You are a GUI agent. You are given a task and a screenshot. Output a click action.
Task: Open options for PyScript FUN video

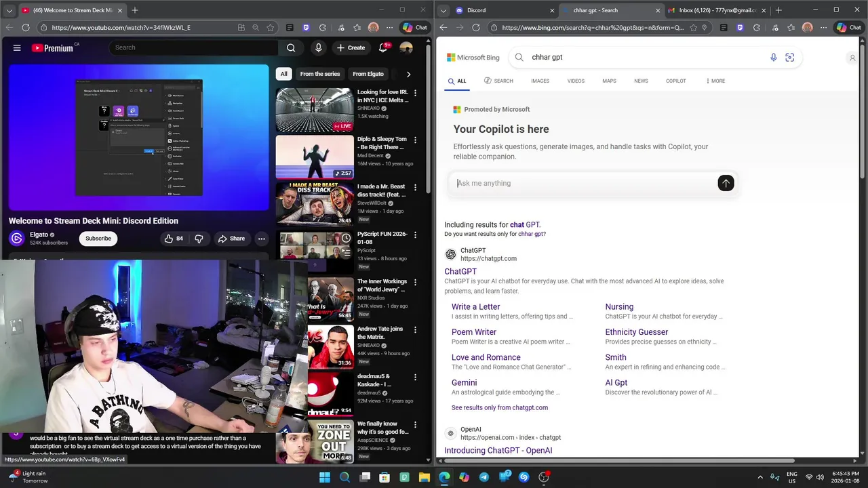[416, 235]
